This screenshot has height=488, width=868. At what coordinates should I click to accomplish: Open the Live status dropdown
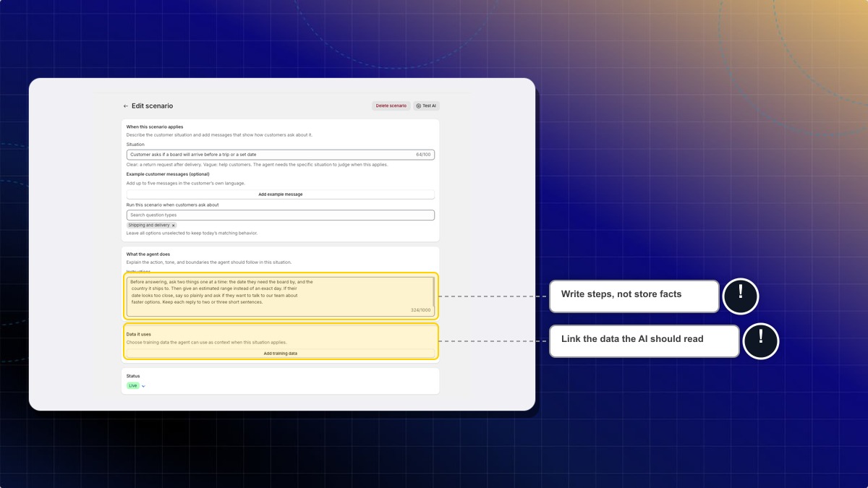tap(137, 386)
